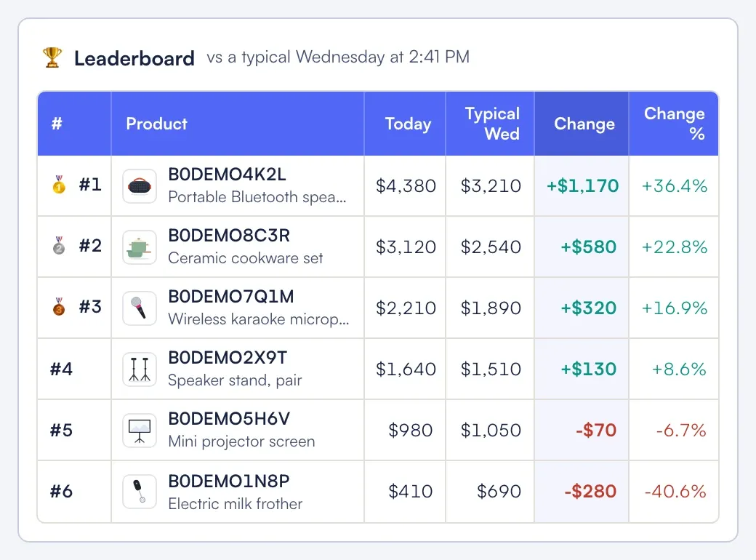Click the -$280 change value
The image size is (756, 560).
pos(590,492)
